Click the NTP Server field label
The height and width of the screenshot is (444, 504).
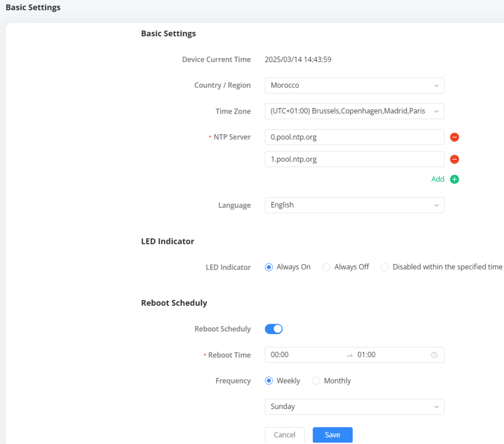coord(232,137)
